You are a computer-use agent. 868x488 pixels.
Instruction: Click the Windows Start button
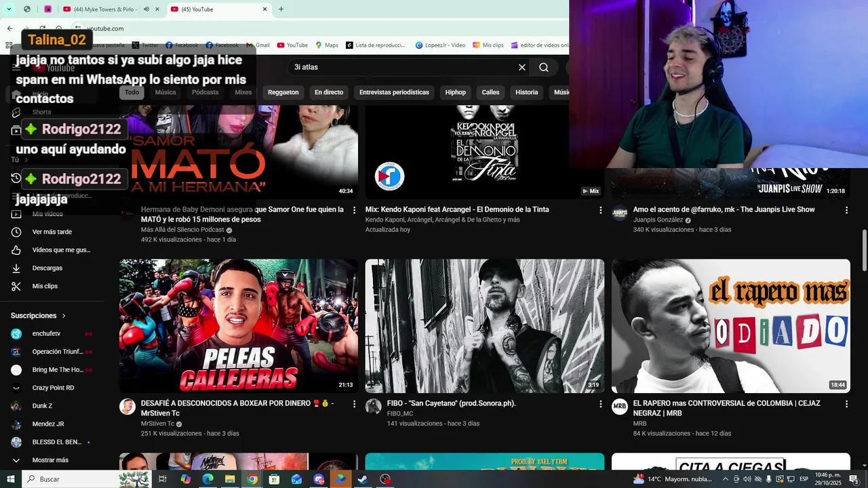pos(10,479)
